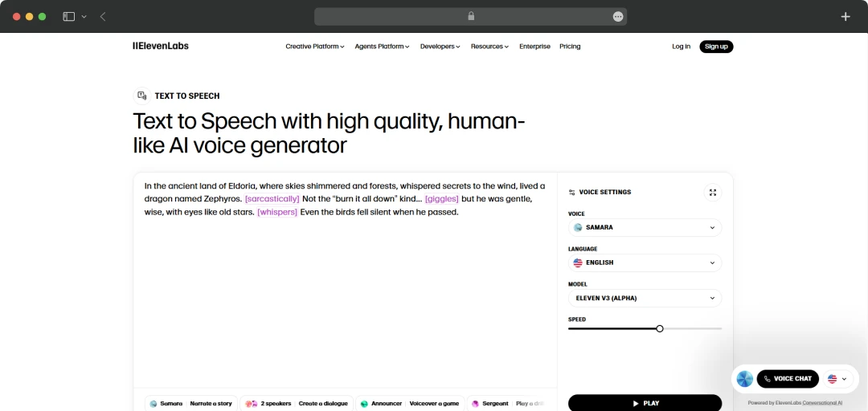
Task: Select Sergeant Play a drill preset
Action: pyautogui.click(x=507, y=404)
